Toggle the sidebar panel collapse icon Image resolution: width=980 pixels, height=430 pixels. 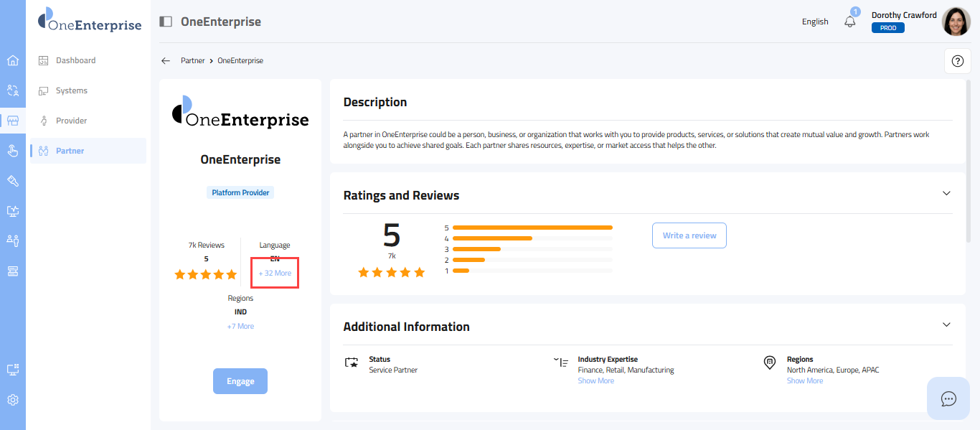coord(166,22)
